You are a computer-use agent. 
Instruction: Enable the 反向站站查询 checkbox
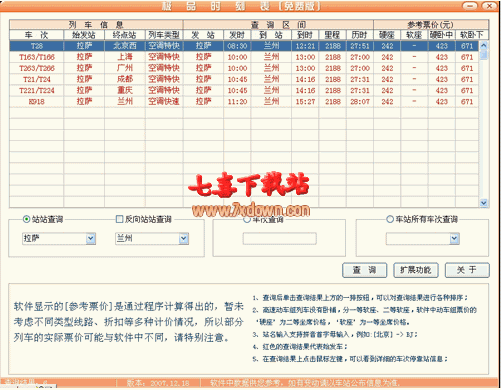tap(119, 219)
